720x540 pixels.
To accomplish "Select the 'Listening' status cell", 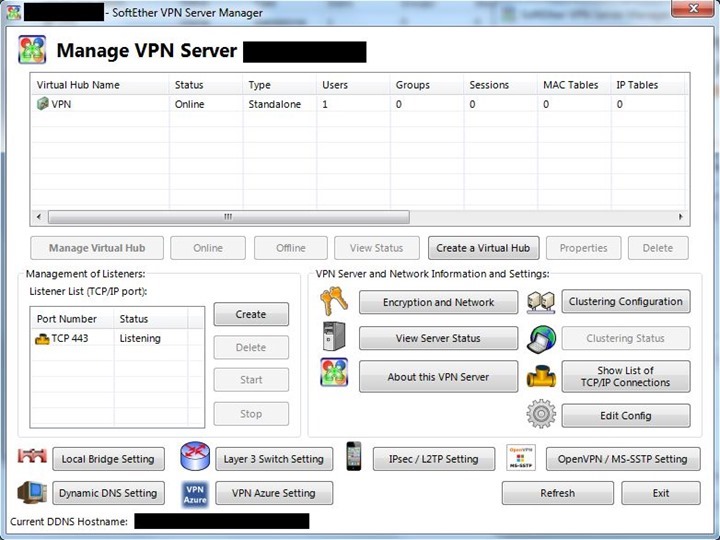I will point(140,338).
